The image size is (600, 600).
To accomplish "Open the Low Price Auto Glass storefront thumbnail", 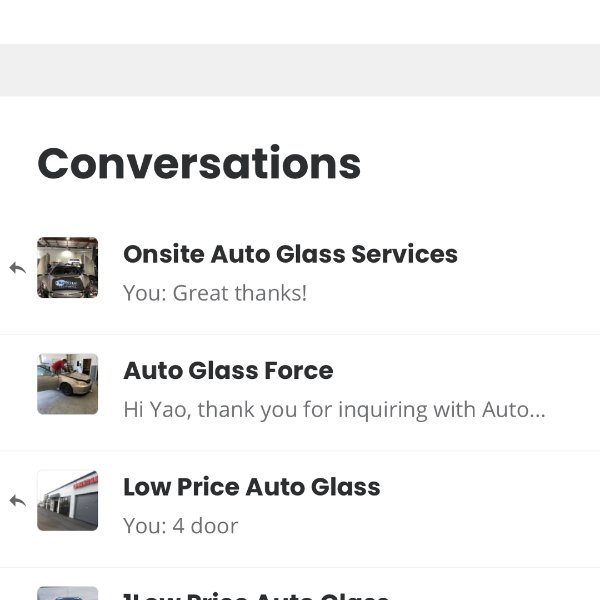I will [67, 501].
